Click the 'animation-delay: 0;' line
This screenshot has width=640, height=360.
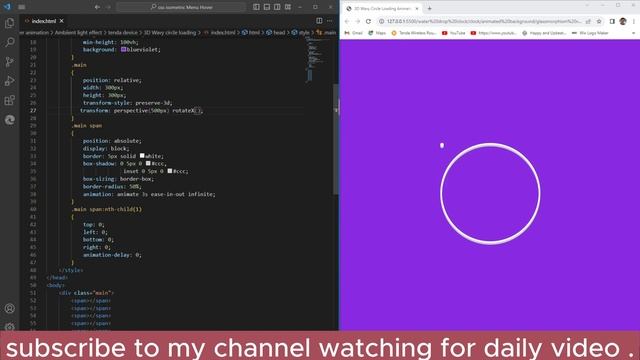click(112, 255)
